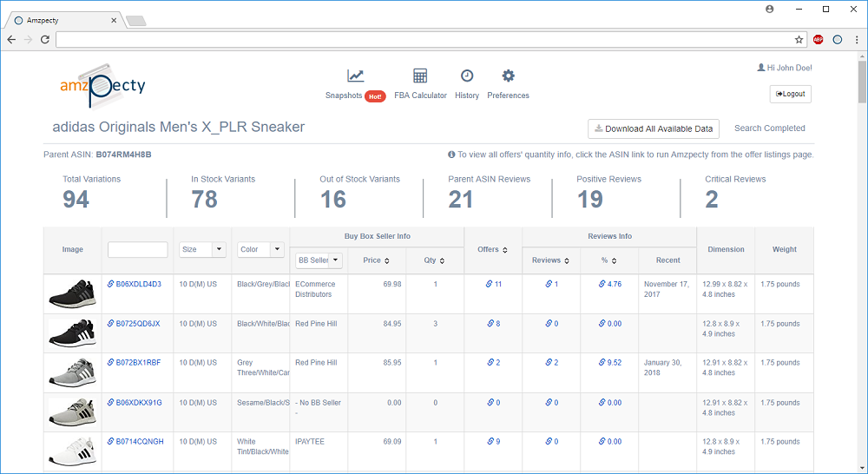Reload the page
Image resolution: width=868 pixels, height=474 pixels.
point(45,40)
